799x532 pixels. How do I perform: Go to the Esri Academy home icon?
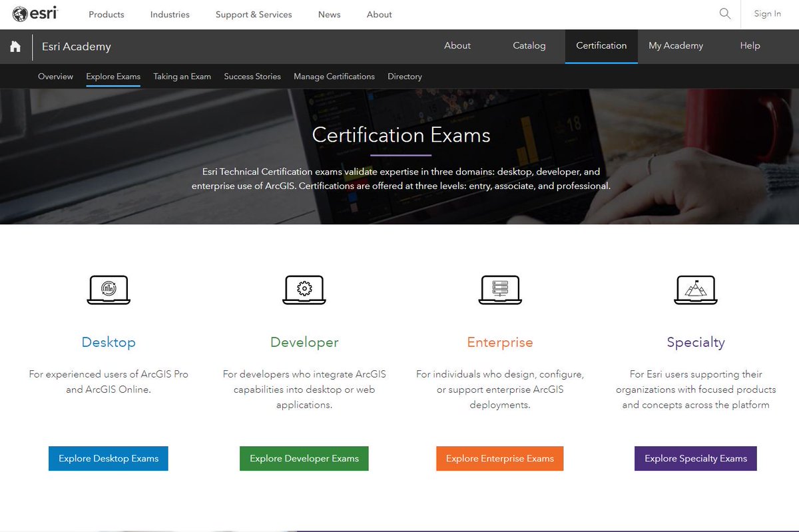click(15, 47)
